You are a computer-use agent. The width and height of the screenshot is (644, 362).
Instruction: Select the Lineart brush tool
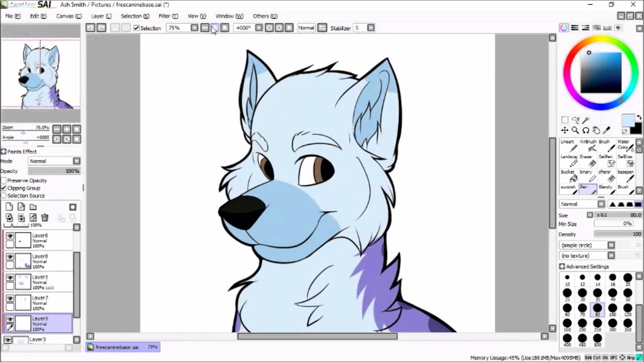(x=569, y=146)
